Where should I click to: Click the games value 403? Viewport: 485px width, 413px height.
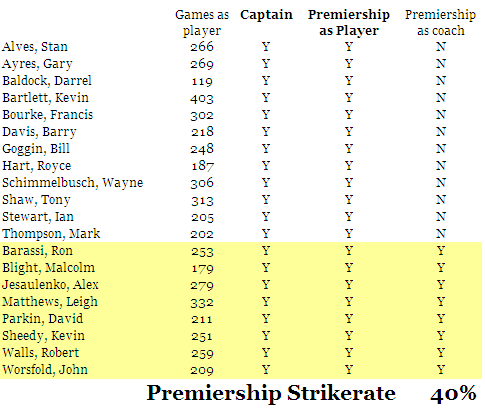pos(202,98)
